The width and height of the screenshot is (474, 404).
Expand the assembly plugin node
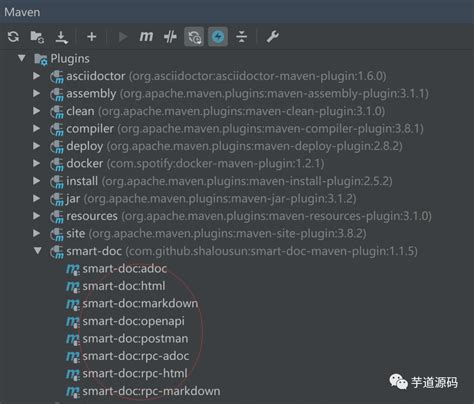[37, 93]
